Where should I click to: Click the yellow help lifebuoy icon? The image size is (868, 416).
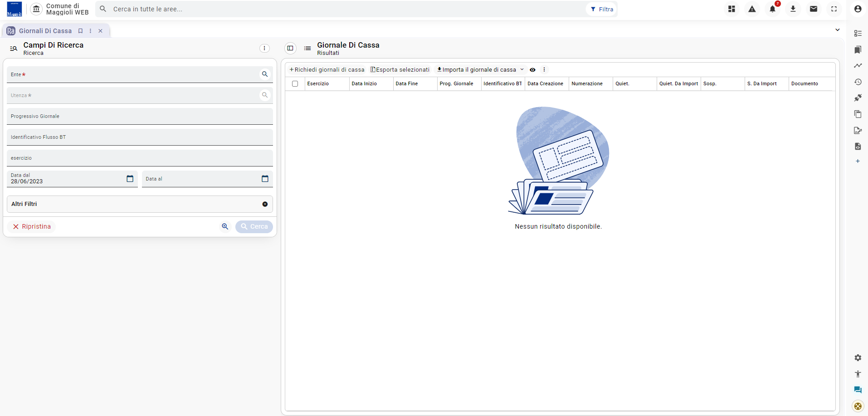858,406
